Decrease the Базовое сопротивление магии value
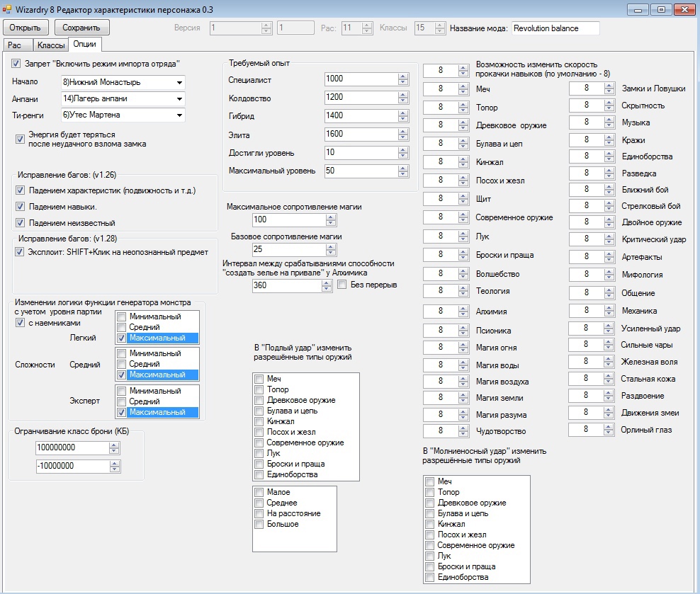This screenshot has width=700, height=594. pos(330,252)
